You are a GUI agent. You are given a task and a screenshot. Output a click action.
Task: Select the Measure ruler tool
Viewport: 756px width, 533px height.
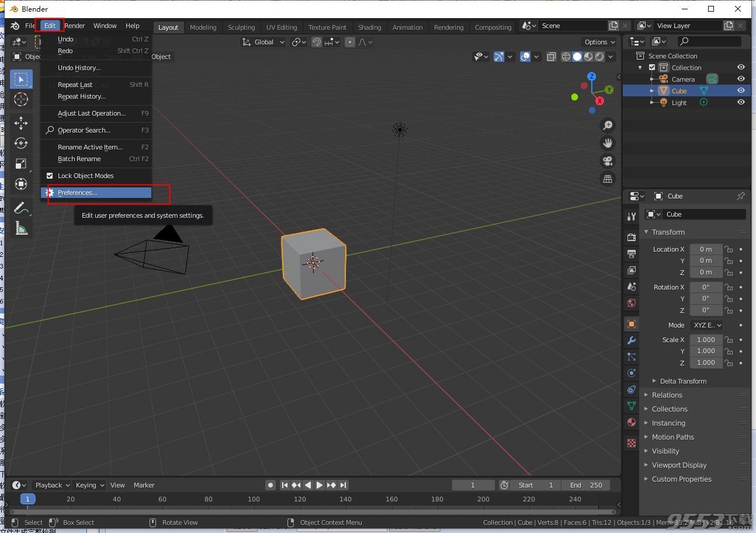(21, 228)
